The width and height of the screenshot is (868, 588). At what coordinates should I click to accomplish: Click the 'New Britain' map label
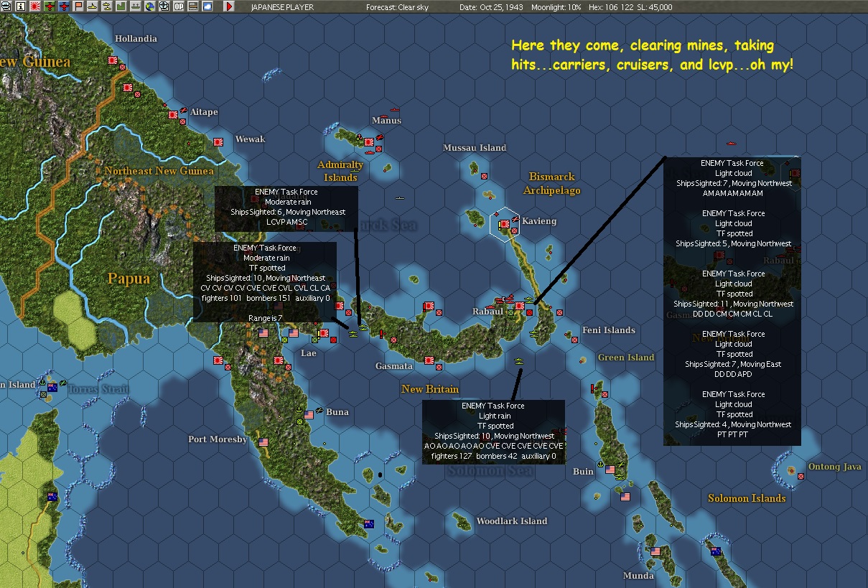[x=430, y=389]
